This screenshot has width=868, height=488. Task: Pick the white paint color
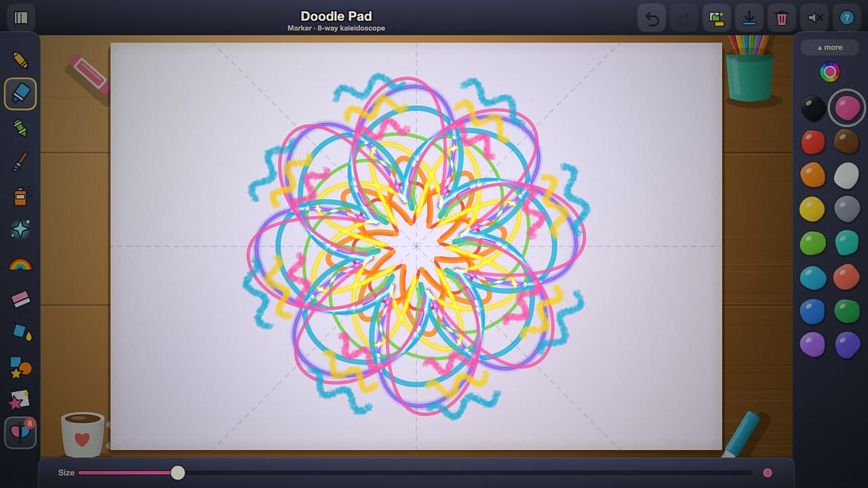pos(847,175)
